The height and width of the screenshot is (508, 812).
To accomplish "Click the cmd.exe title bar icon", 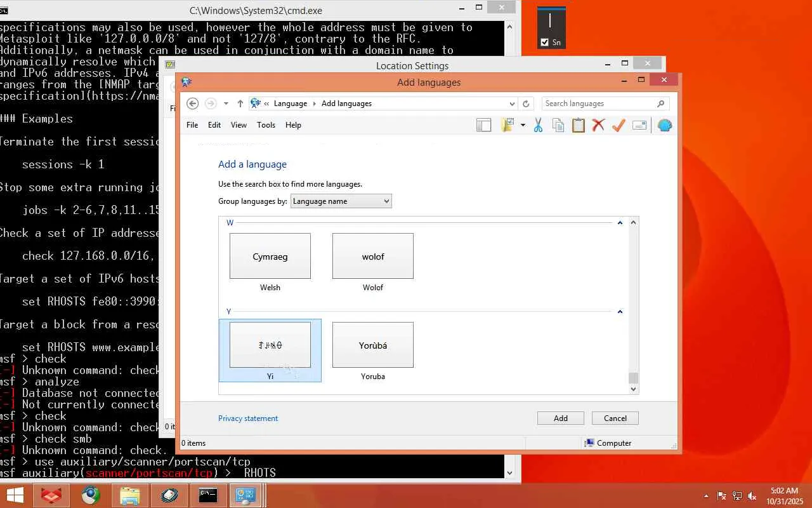I will pyautogui.click(x=4, y=10).
